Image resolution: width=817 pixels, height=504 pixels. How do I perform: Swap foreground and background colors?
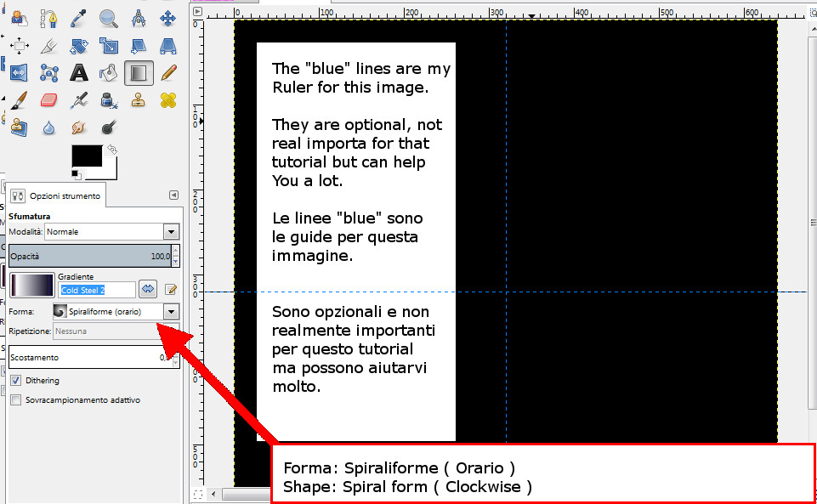[112, 150]
